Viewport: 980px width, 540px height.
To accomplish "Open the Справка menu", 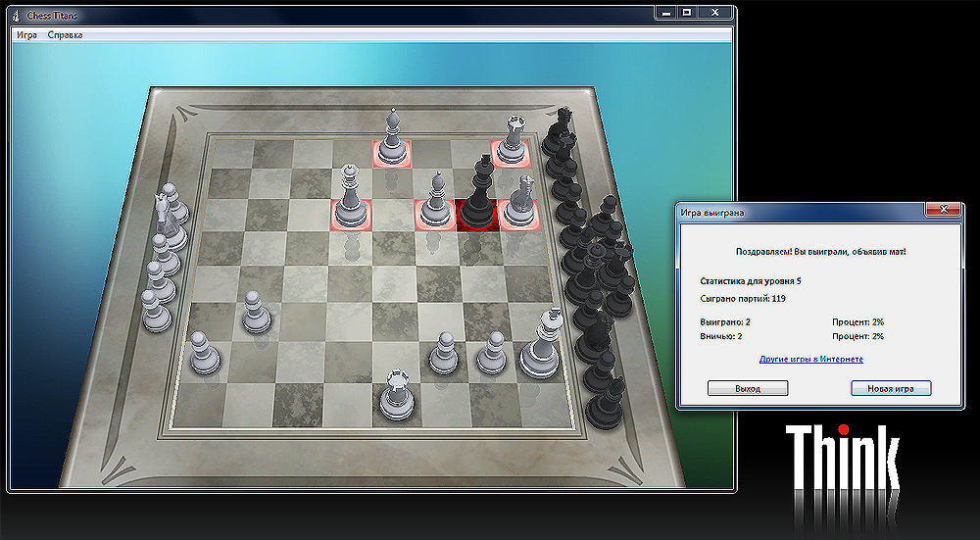I will [65, 35].
